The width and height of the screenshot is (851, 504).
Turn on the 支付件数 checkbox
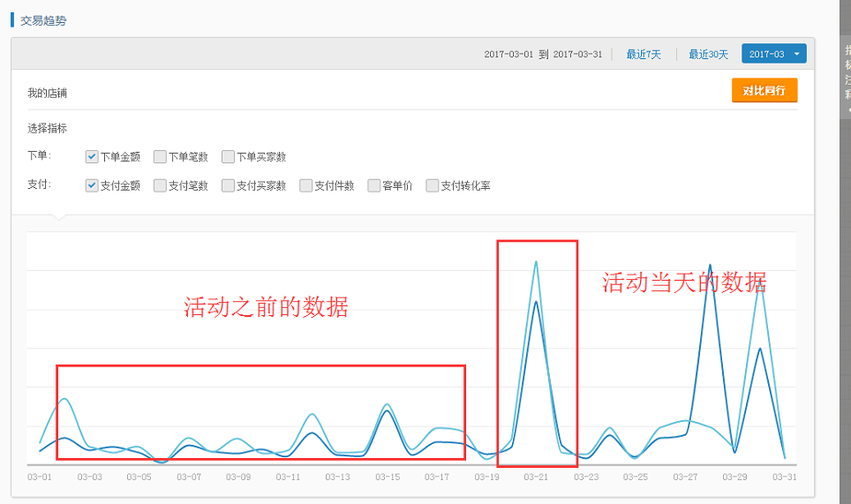305,185
